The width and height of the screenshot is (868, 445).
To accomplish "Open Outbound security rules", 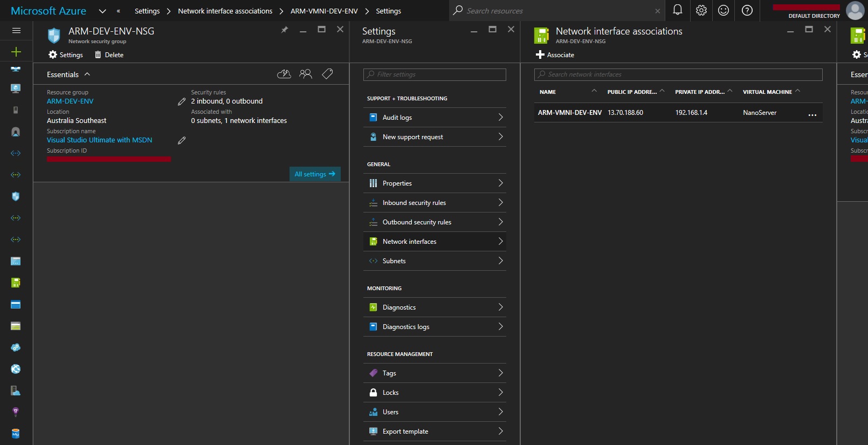I will 435,222.
